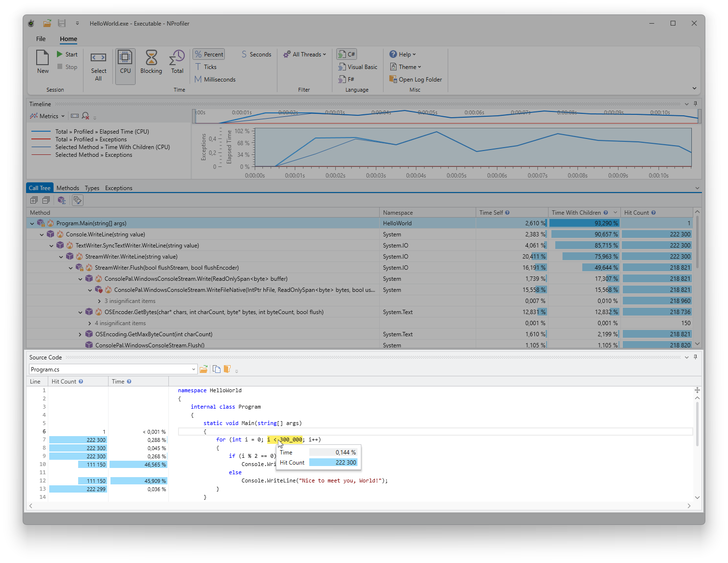728x563 pixels.
Task: Toggle Percent time unit
Action: point(209,55)
